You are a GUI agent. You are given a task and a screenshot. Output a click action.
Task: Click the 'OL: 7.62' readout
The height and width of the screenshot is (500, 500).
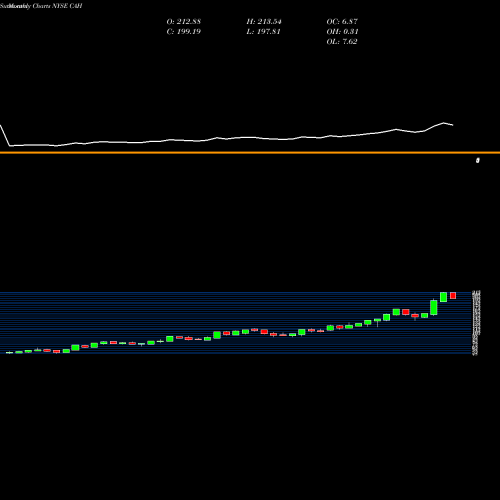[x=342, y=42]
